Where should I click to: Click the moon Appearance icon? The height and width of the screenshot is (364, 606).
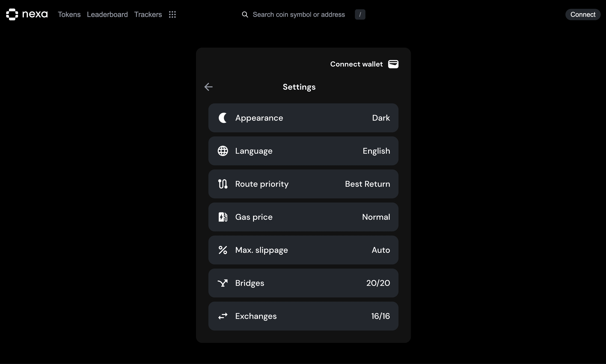[223, 118]
